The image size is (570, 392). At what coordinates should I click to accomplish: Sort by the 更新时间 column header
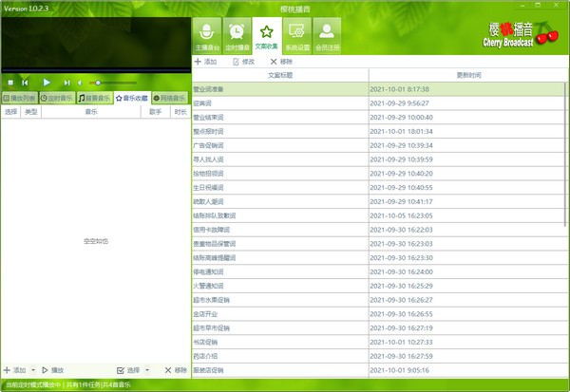point(468,75)
